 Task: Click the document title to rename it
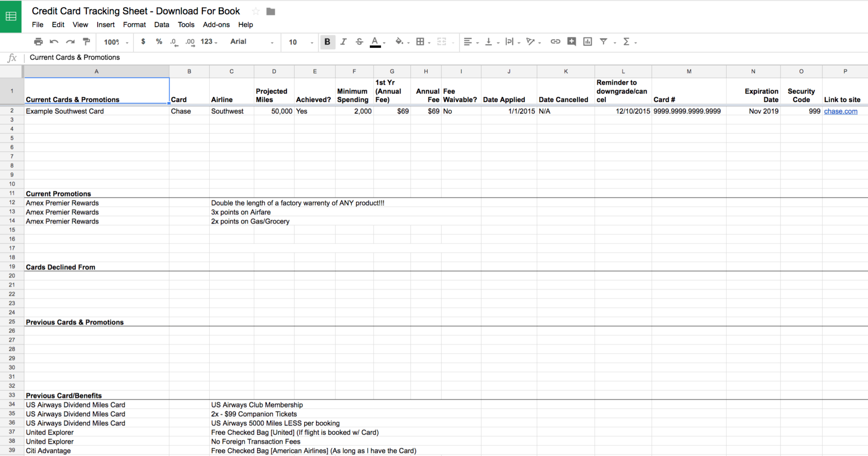point(136,11)
